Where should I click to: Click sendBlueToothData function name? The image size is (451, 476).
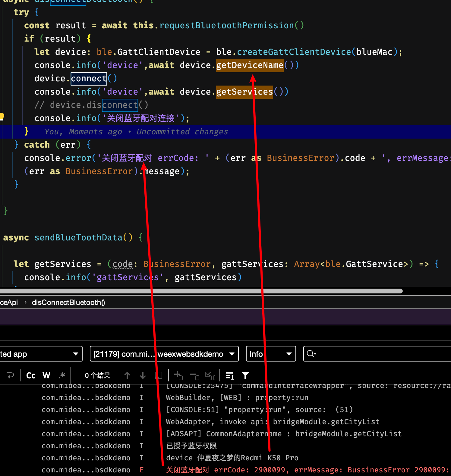[78, 238]
